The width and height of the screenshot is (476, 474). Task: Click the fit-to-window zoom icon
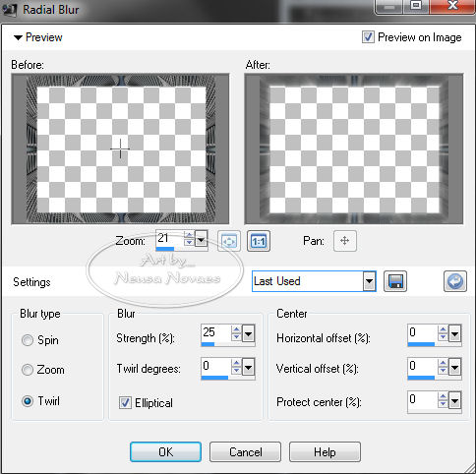(229, 241)
